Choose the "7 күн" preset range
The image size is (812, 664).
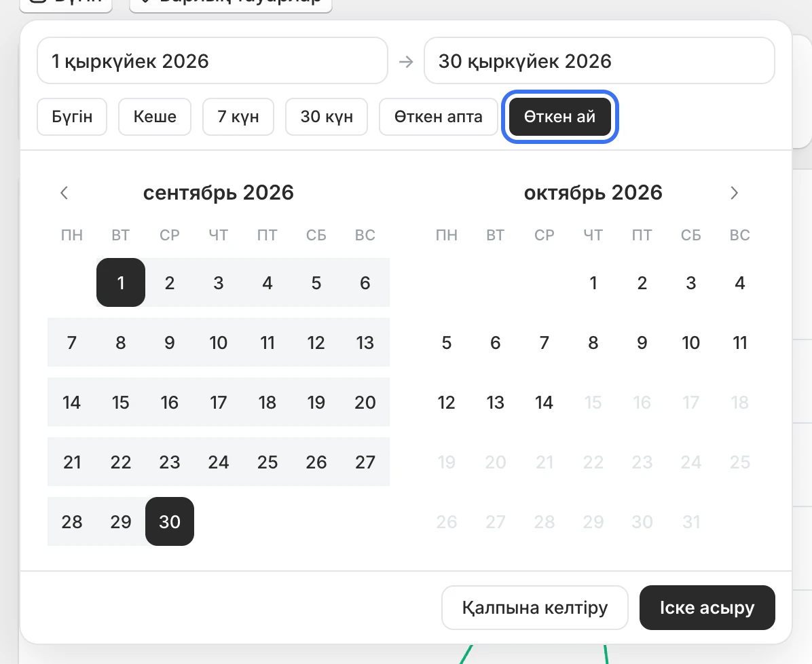[238, 117]
